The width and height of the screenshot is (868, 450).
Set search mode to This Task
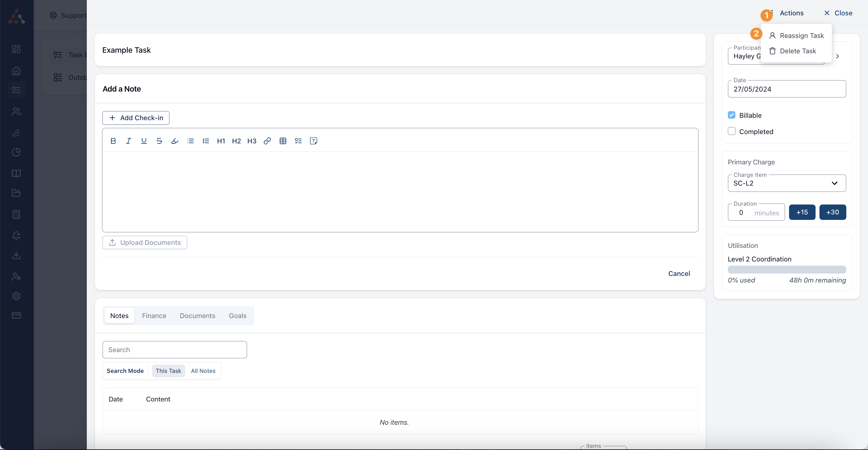[168, 371]
